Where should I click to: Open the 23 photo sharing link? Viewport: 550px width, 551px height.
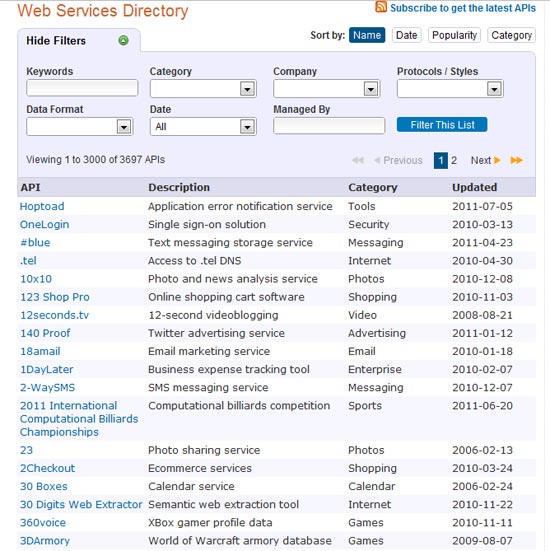(x=26, y=450)
